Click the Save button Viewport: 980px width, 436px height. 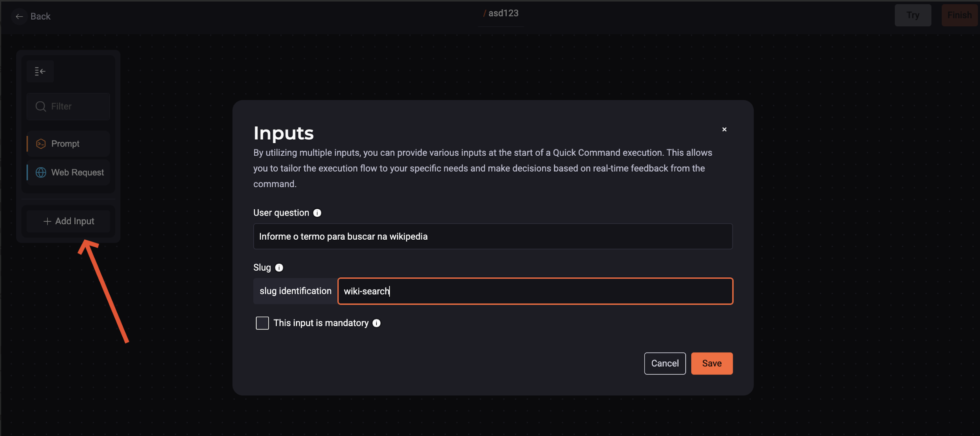coord(712,364)
